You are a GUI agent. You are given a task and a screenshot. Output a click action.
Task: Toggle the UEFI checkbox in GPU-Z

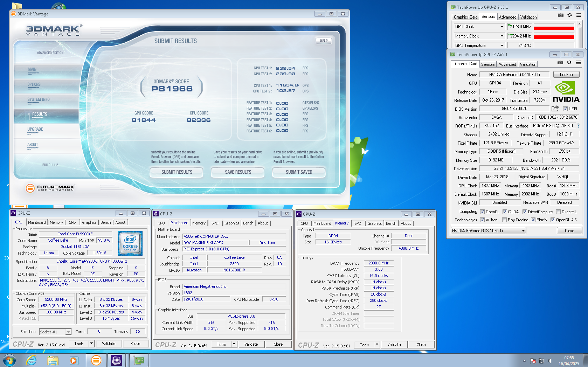point(565,109)
